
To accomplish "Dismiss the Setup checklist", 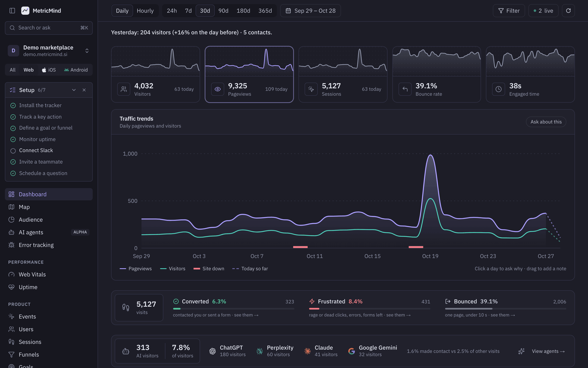I will 84,90.
